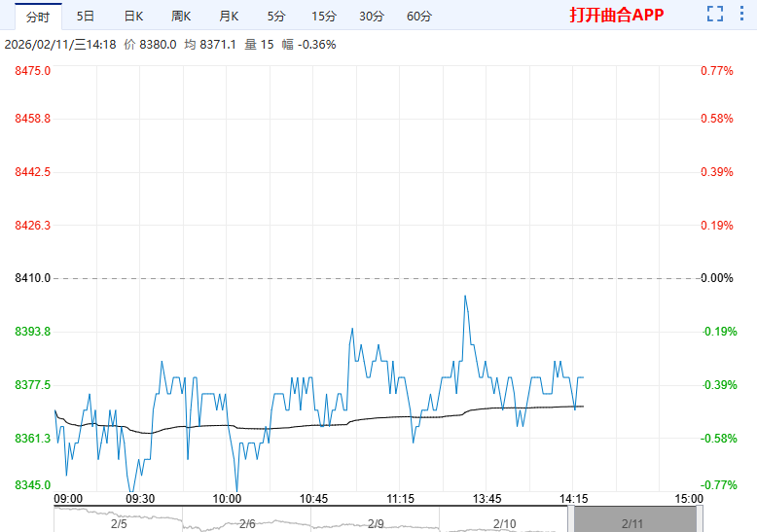
Task: Click the black average price line
Action: (389, 418)
